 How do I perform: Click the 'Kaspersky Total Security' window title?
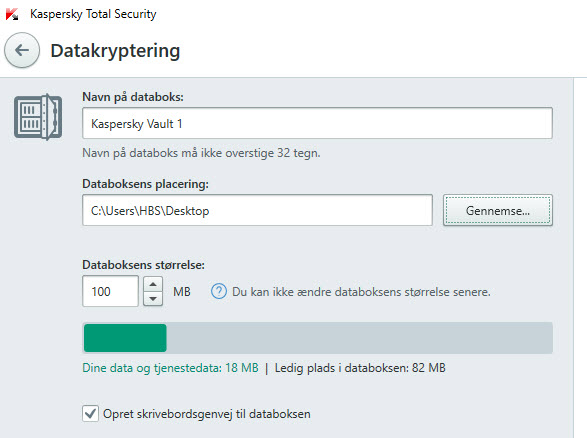pos(93,14)
